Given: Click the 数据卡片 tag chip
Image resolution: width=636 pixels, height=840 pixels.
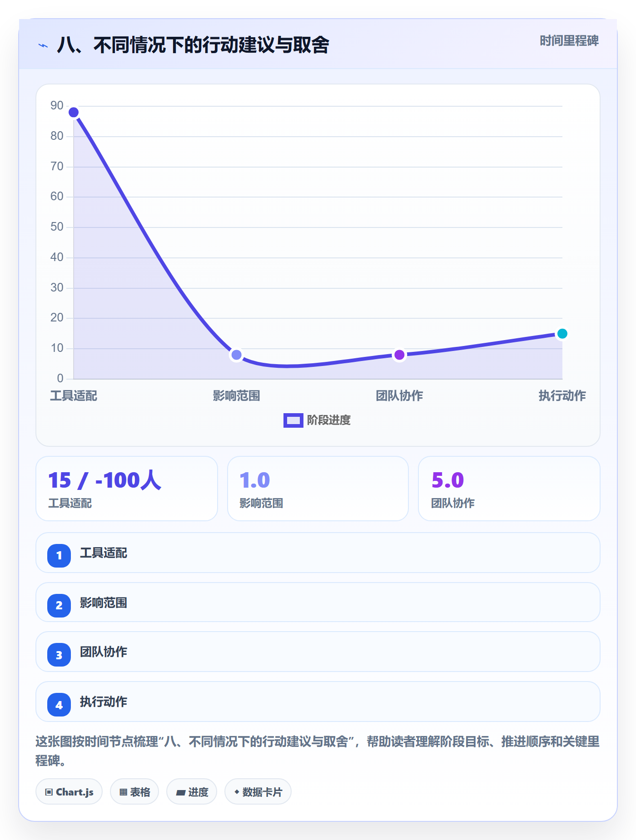Looking at the screenshot, I should coord(258,792).
